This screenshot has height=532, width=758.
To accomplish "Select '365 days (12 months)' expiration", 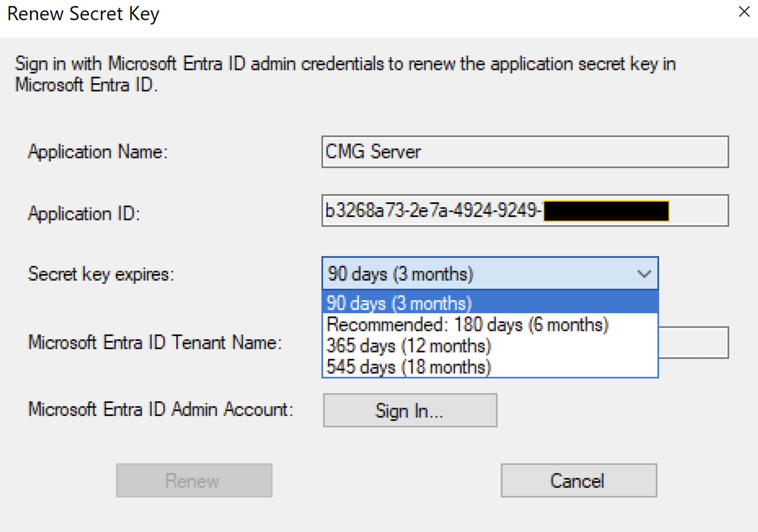I will (x=408, y=345).
